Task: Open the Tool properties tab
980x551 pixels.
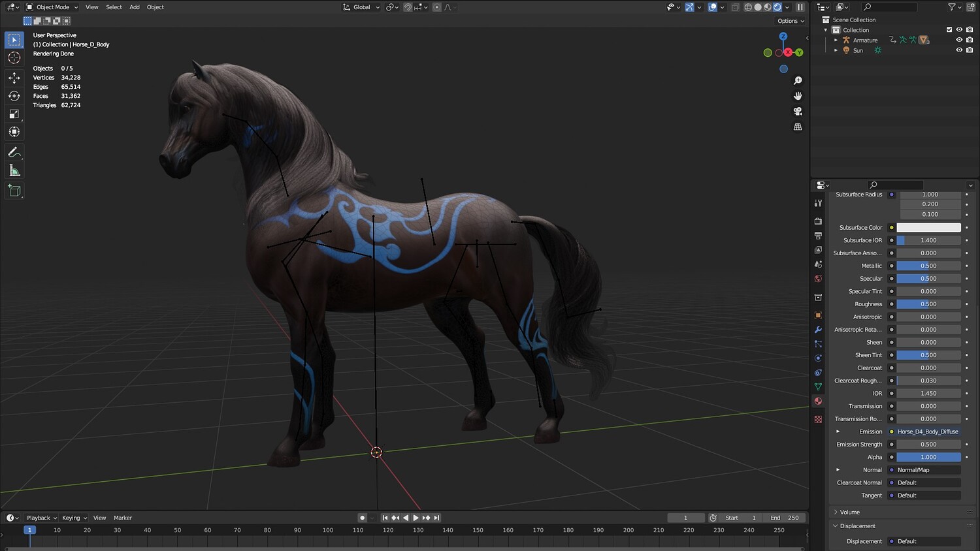Action: (x=818, y=203)
